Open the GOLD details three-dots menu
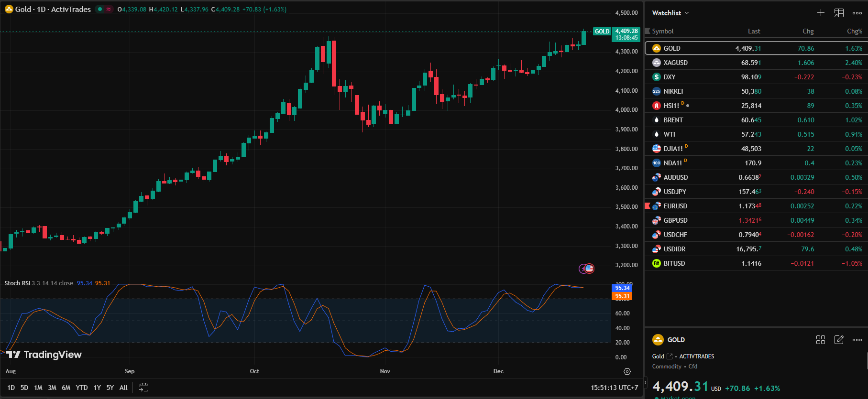 pyautogui.click(x=857, y=340)
